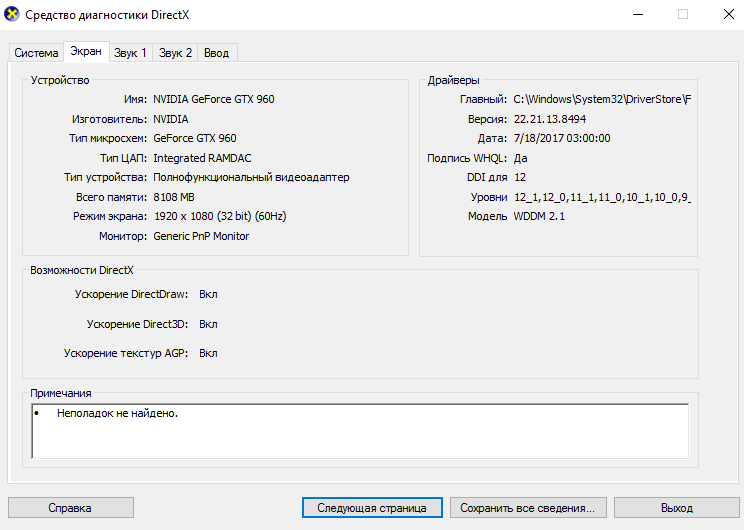
Task: Click the Всего памяти label
Action: pyautogui.click(x=112, y=197)
